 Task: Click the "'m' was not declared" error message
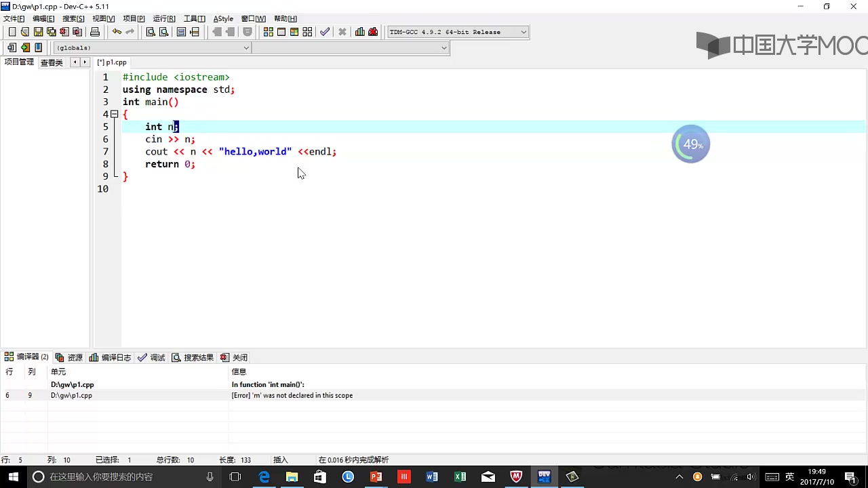pos(292,395)
